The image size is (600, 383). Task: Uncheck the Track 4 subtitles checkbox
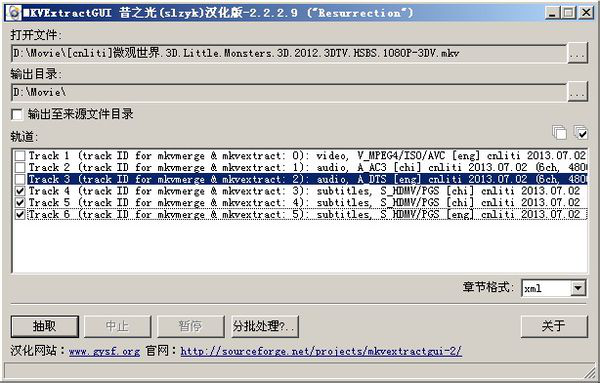pyautogui.click(x=20, y=191)
